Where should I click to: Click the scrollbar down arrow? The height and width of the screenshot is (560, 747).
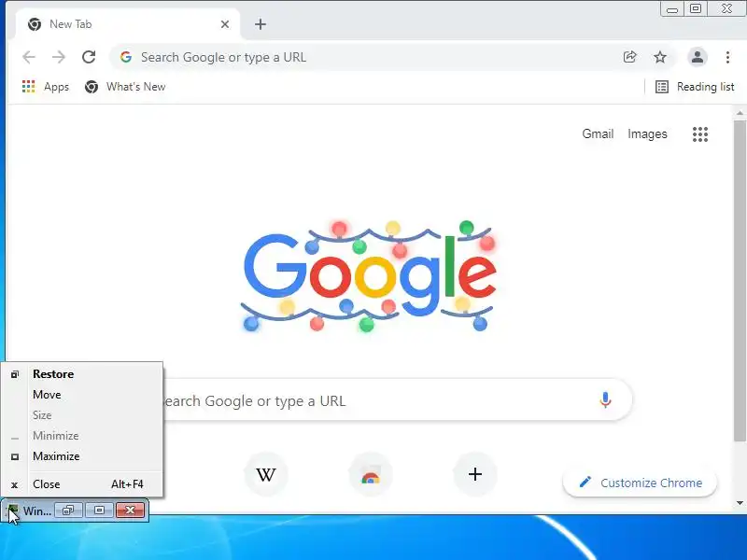[x=740, y=502]
